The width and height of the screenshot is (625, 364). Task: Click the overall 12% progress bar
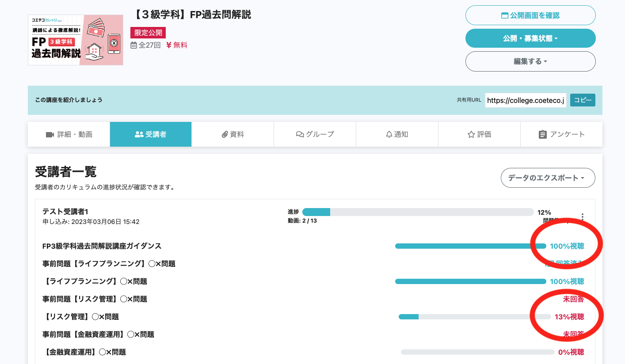(418, 212)
